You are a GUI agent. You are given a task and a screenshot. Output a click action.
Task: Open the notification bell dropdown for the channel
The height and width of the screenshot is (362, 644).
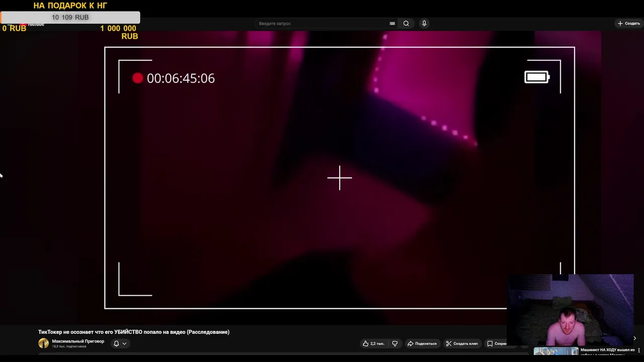click(x=120, y=344)
